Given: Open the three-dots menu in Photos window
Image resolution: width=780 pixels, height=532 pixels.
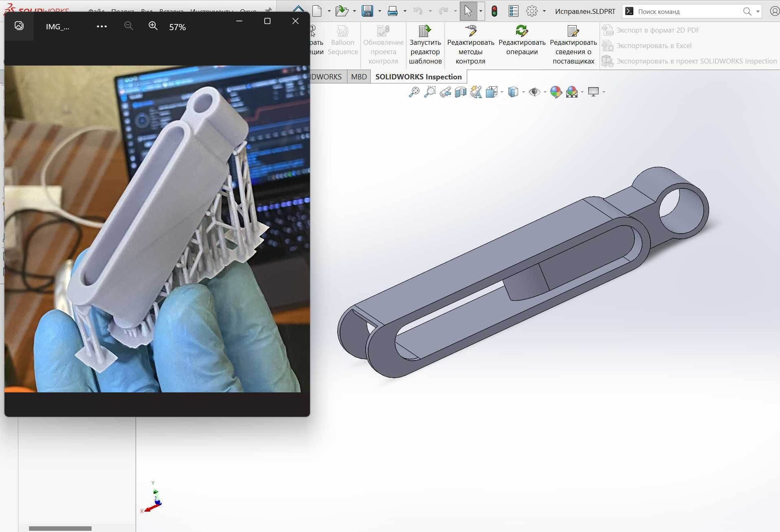Looking at the screenshot, I should pyautogui.click(x=102, y=26).
